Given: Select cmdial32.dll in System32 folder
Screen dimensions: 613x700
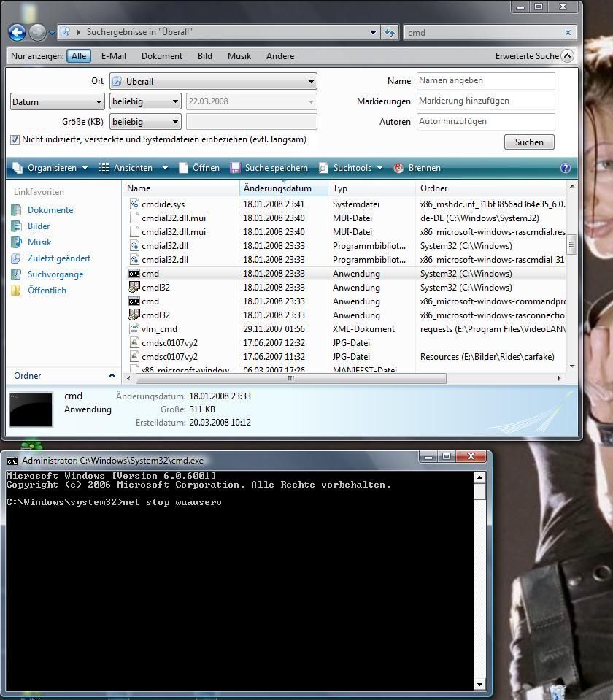Looking at the screenshot, I should pyautogui.click(x=165, y=245).
